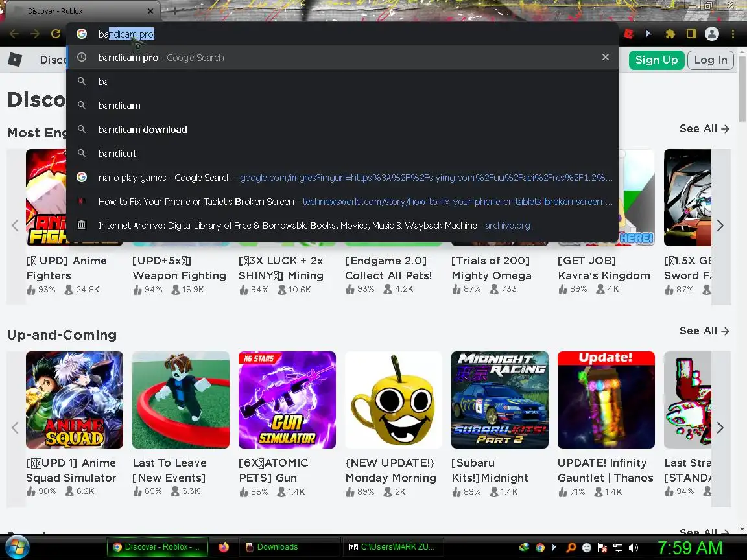Open the Chrome profile avatar

[712, 34]
